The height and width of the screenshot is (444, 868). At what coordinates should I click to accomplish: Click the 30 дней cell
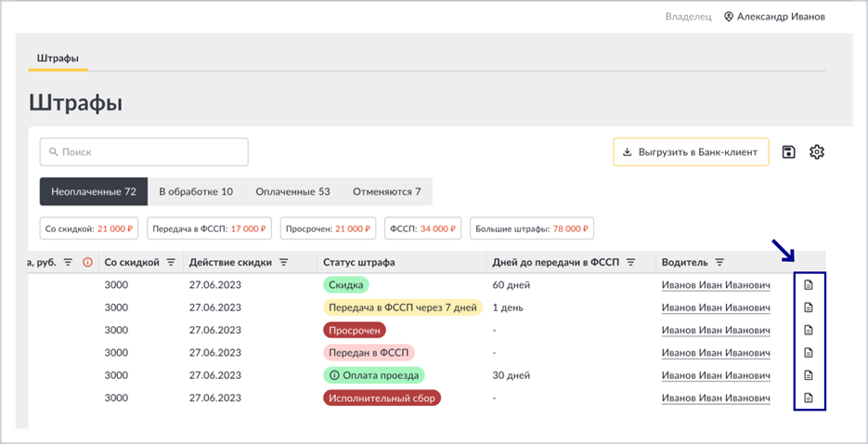(512, 375)
